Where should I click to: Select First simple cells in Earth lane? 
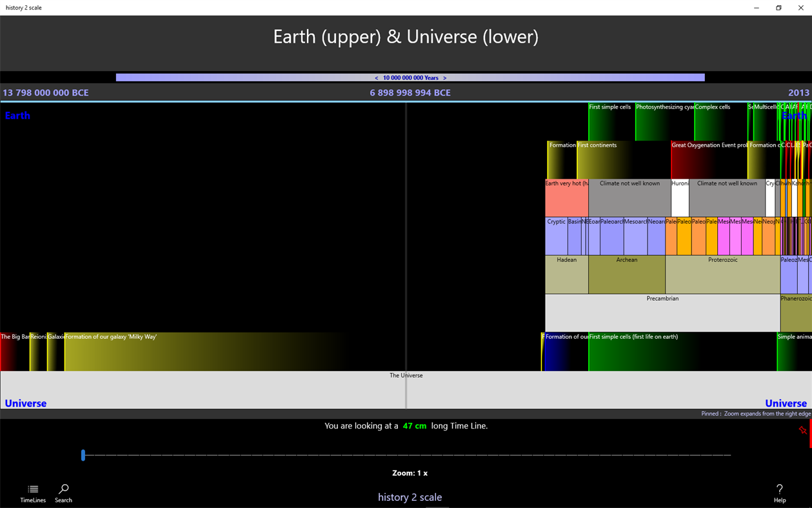(611, 121)
